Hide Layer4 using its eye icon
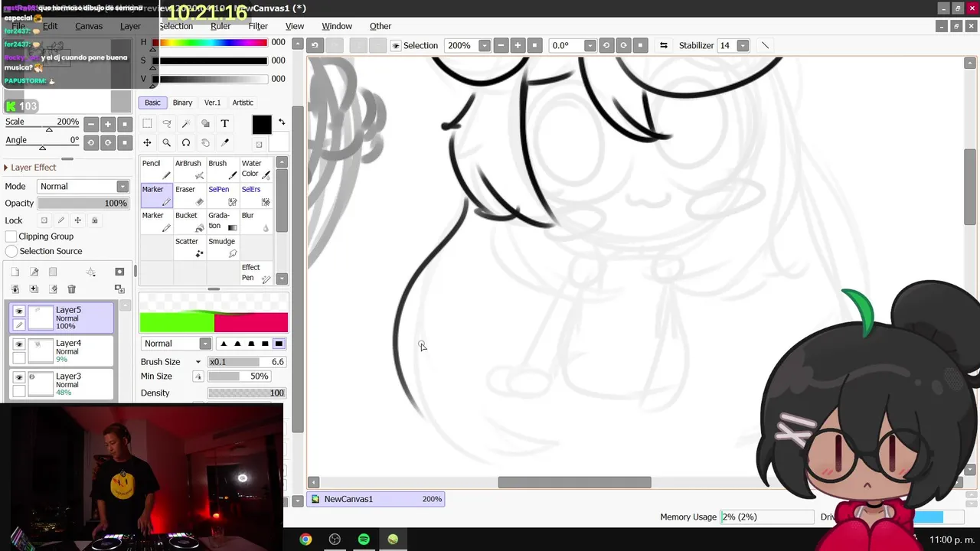 tap(19, 344)
